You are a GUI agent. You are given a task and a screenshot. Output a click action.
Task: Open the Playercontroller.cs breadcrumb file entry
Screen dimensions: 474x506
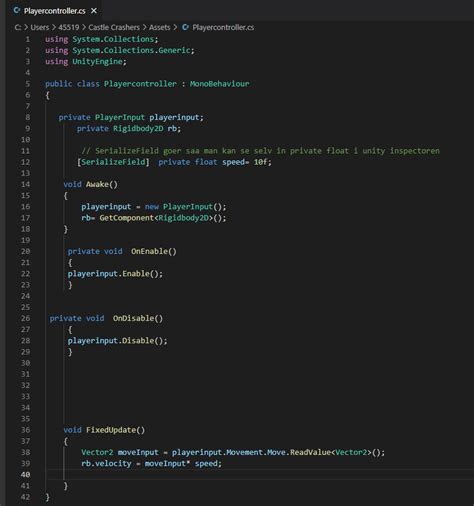(223, 27)
